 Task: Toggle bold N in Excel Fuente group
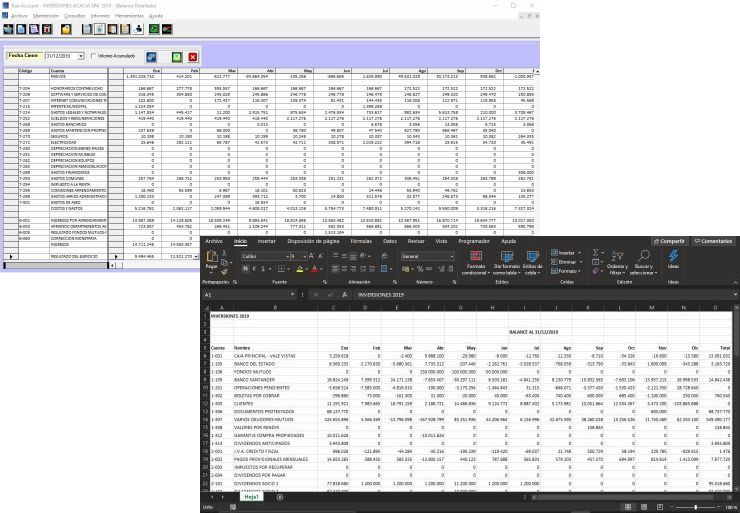point(245,269)
